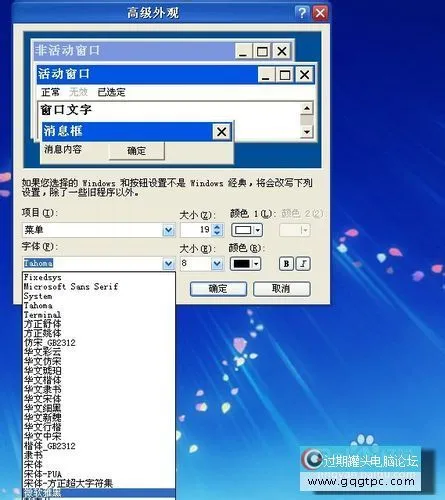Select 华文琥珀 font entry
445x500 pixels.
[99, 371]
